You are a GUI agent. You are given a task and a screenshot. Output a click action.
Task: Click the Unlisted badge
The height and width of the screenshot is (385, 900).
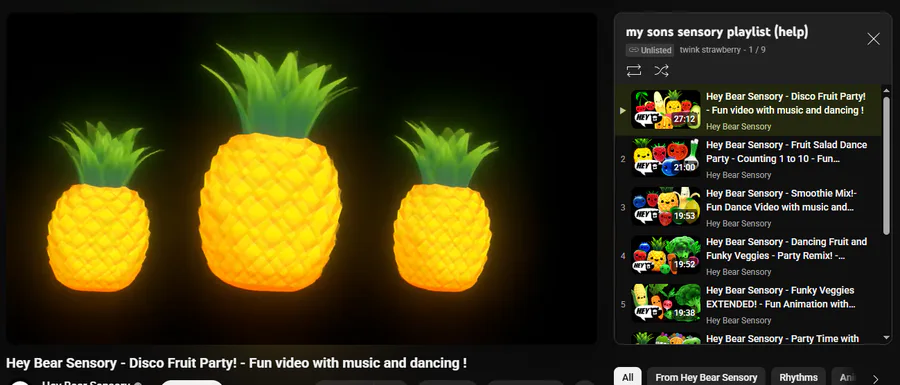click(650, 50)
